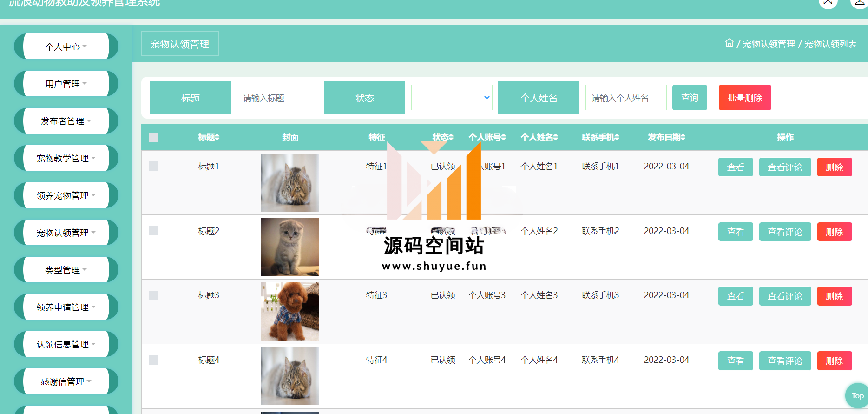Click the red 批量删除 button

[744, 98]
